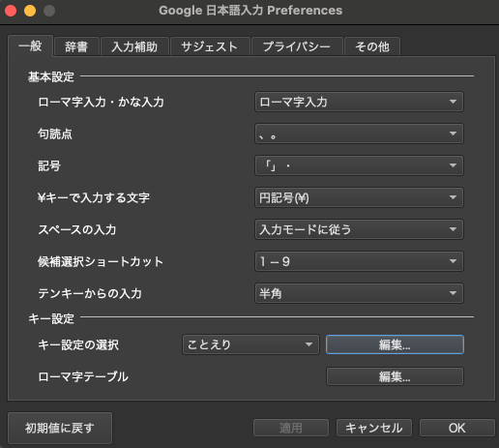This screenshot has height=448, width=499.
Task: Open the キー設定の選択 dropdown showing ことえり
Action: pyautogui.click(x=250, y=344)
